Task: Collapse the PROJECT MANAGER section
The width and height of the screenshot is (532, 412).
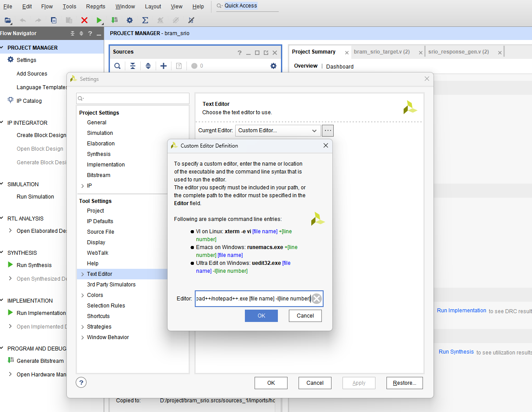Action: [x=2, y=47]
